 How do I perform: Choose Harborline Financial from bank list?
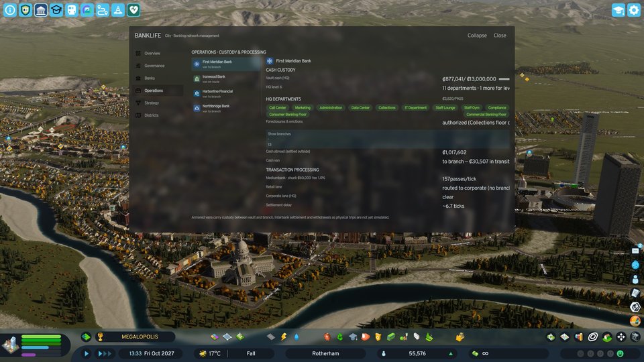[226, 94]
